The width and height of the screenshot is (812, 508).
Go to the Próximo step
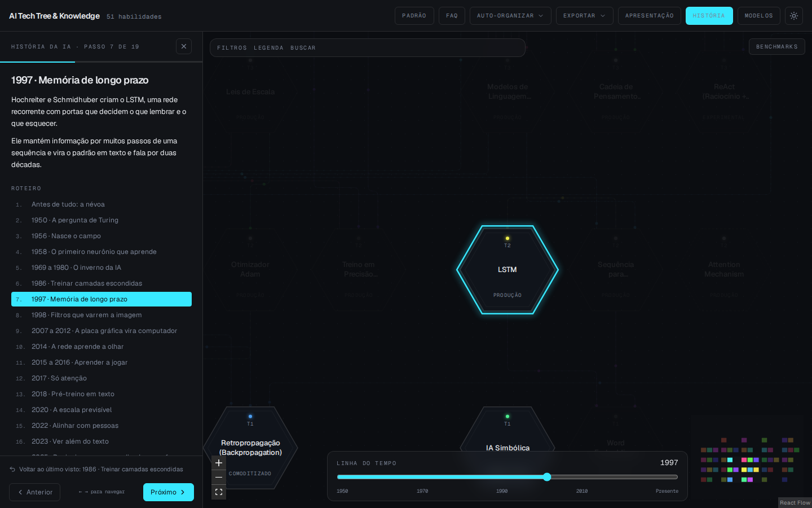point(169,492)
